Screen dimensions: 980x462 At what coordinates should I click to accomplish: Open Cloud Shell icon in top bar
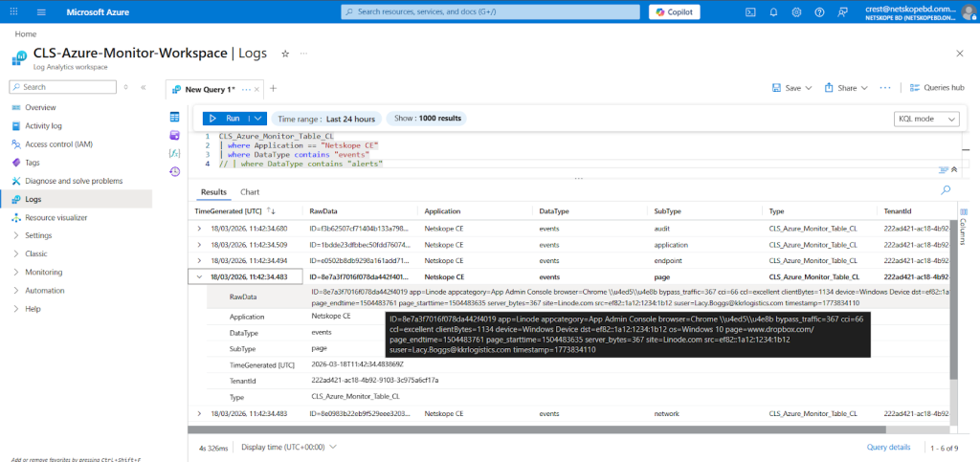point(750,11)
